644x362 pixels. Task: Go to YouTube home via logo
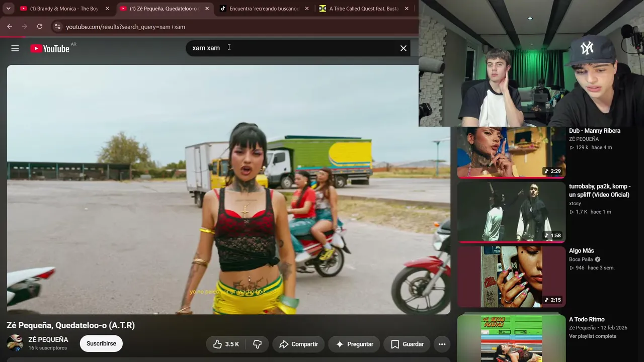click(50, 48)
